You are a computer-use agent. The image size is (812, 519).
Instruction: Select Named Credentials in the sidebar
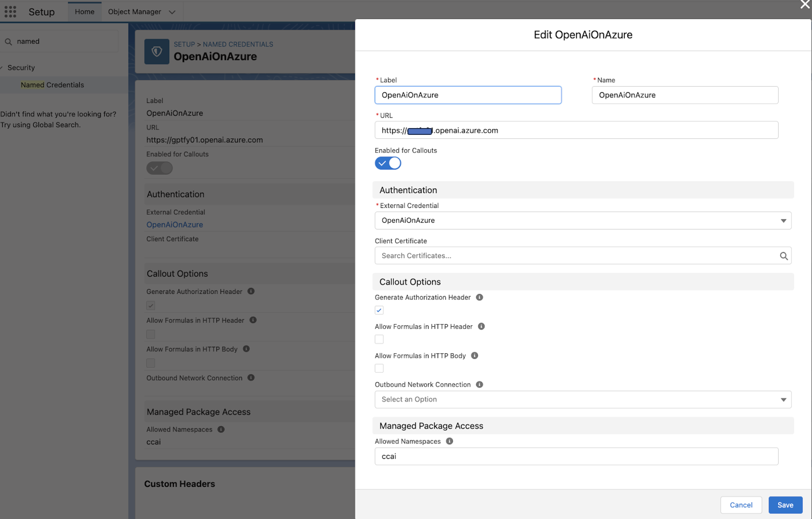(52, 85)
